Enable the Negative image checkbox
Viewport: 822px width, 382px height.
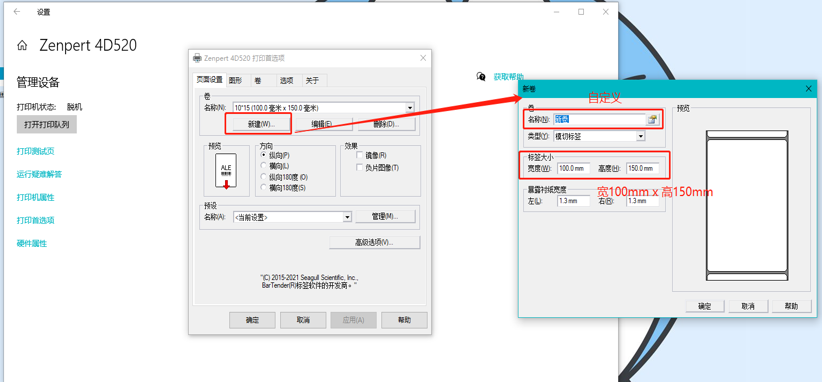point(360,168)
